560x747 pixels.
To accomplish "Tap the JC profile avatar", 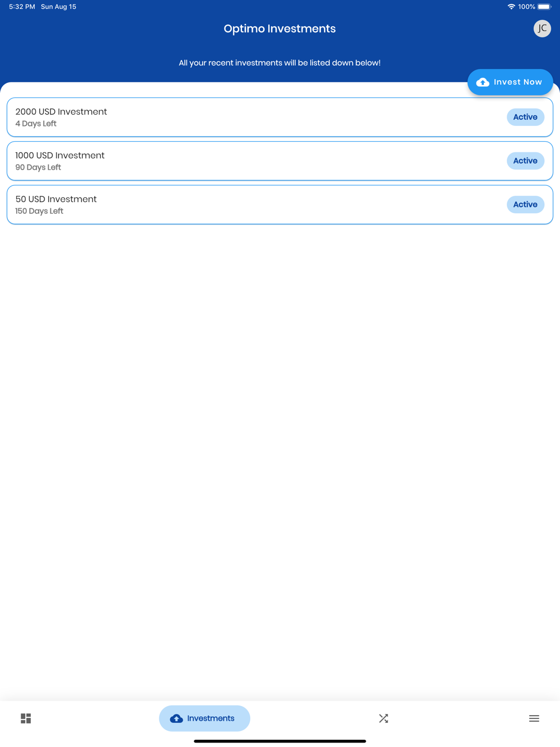I will tap(542, 29).
